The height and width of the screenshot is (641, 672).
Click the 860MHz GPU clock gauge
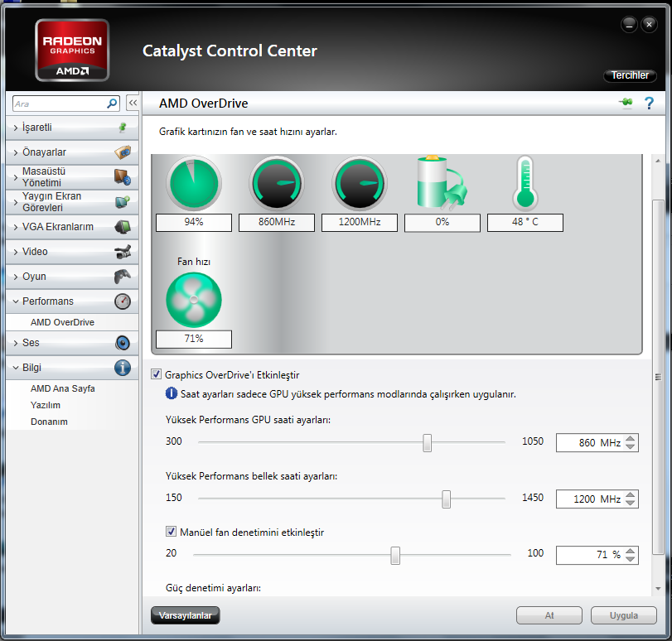coord(277,183)
